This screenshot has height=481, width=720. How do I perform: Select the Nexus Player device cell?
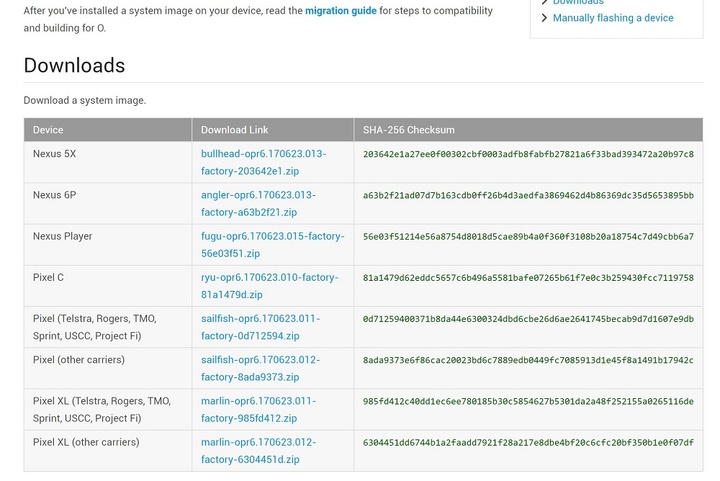pyautogui.click(x=108, y=245)
